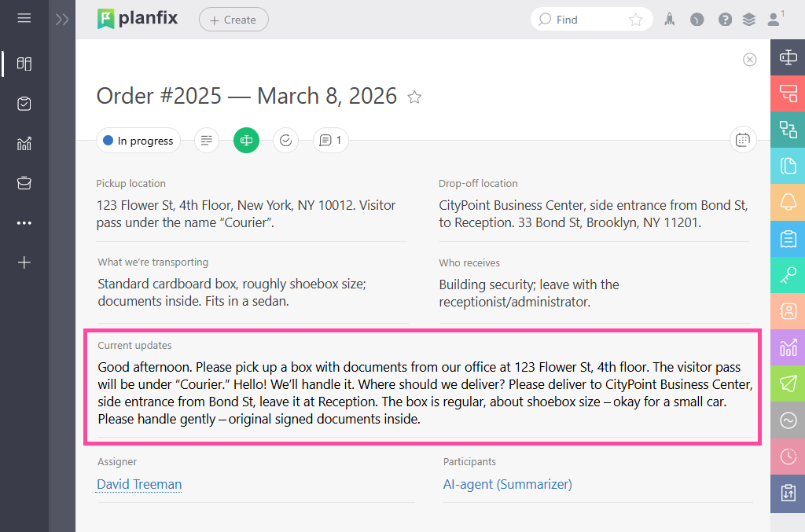Open the analytics chart icon in left sidebar
The height and width of the screenshot is (532, 805).
[24, 143]
